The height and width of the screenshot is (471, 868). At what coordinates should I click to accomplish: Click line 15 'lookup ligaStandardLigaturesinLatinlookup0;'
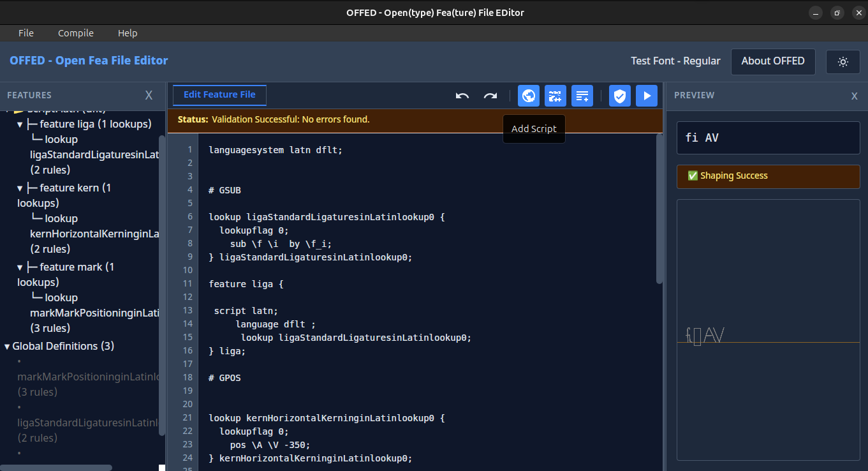pyautogui.click(x=356, y=338)
